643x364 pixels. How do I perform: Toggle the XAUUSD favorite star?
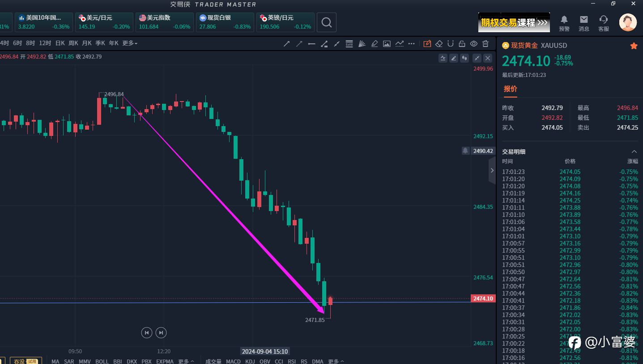coord(634,46)
